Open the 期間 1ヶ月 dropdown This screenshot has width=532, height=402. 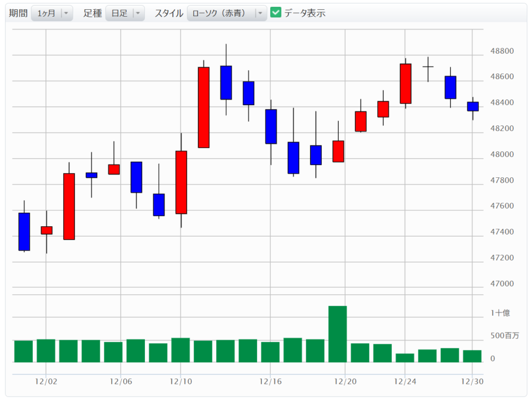[x=52, y=14]
